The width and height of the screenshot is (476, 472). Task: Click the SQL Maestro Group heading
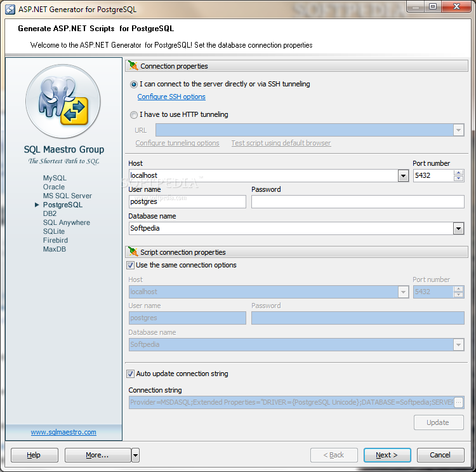pyautogui.click(x=63, y=149)
